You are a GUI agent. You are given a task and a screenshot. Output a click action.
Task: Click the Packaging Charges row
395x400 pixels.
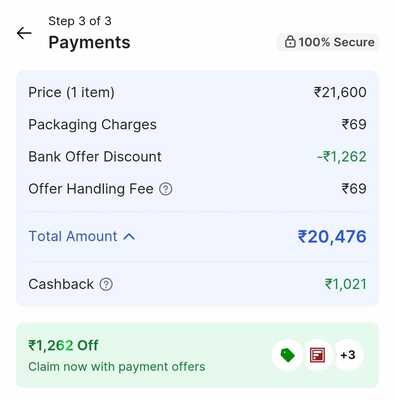[x=197, y=125]
